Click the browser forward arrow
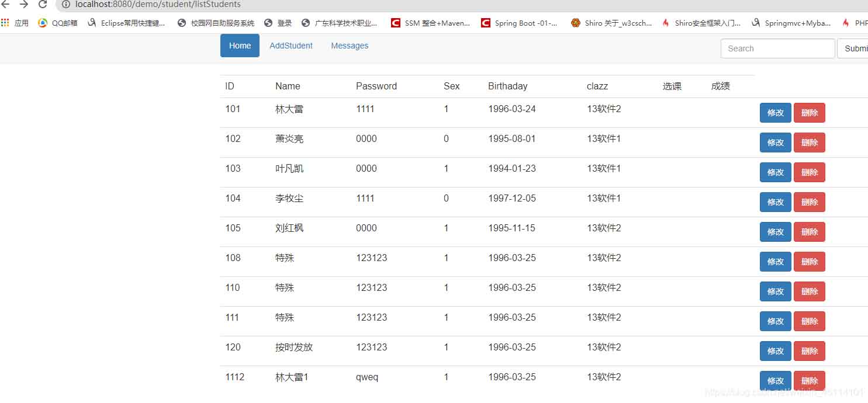Screen dimensions: 868x403 [x=24, y=5]
